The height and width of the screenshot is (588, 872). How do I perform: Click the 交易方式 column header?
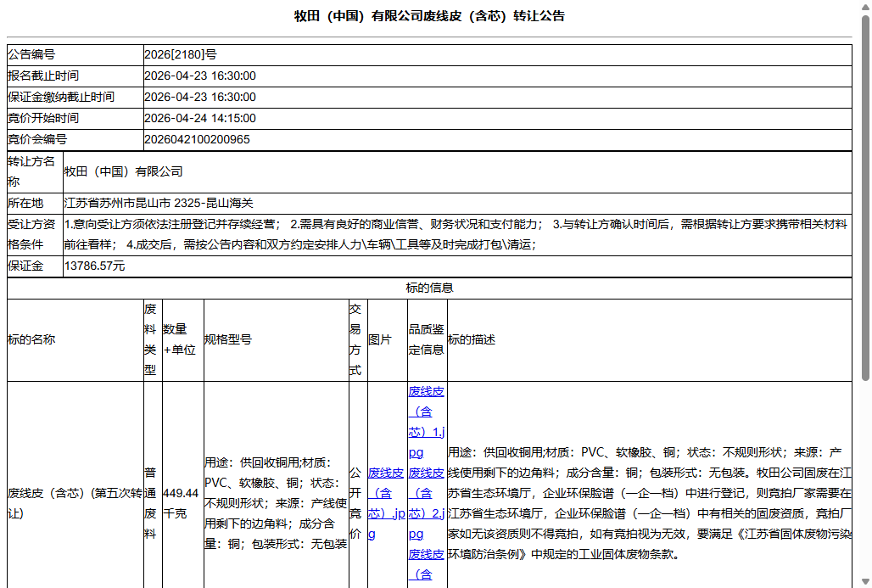(x=358, y=340)
